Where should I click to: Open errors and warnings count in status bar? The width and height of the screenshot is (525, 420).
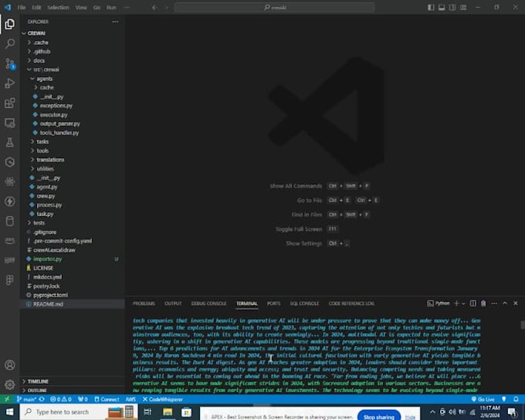(x=60, y=399)
